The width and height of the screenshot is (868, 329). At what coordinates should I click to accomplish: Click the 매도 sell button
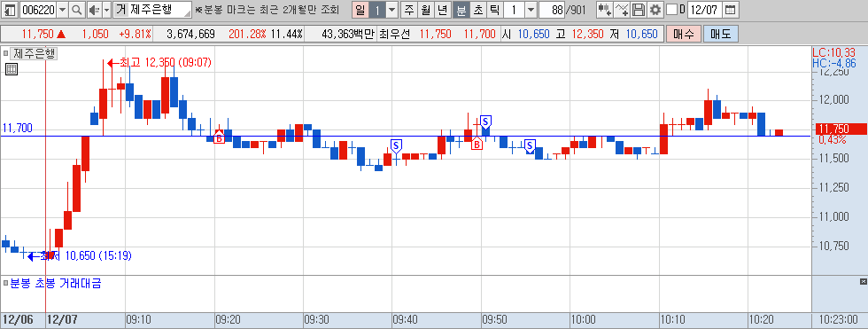[721, 34]
